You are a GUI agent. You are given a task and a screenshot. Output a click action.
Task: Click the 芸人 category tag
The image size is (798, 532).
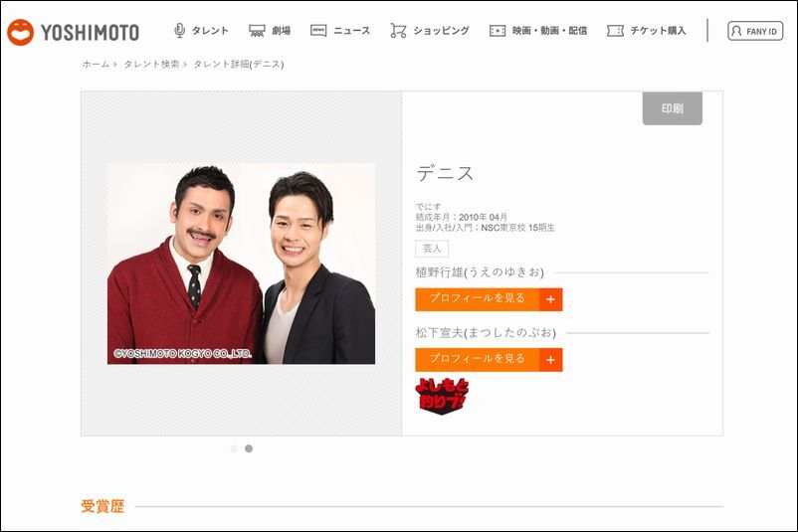pos(432,249)
